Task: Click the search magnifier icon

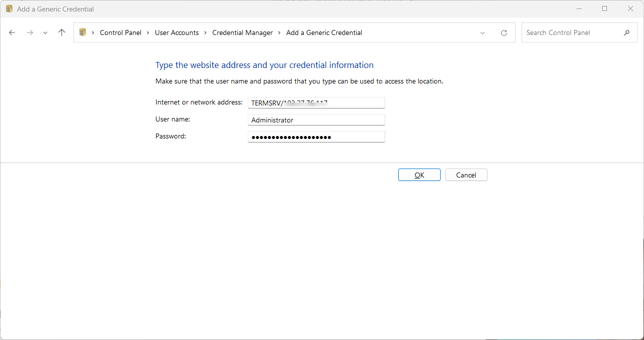Action: [x=627, y=32]
